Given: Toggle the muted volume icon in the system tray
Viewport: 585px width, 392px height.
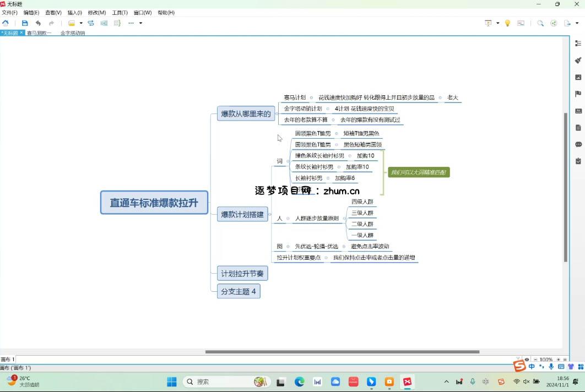Looking at the screenshot, I should (x=526, y=382).
